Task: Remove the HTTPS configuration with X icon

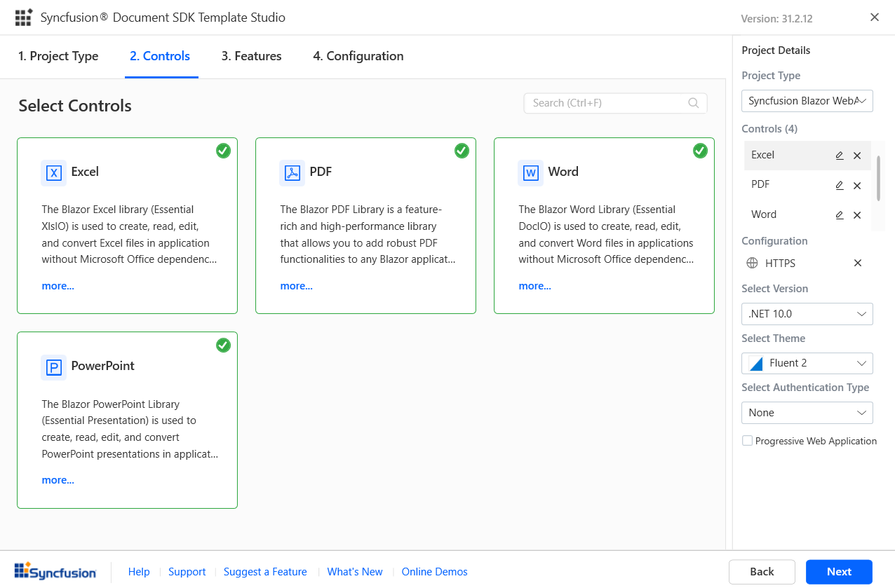Action: [x=857, y=263]
